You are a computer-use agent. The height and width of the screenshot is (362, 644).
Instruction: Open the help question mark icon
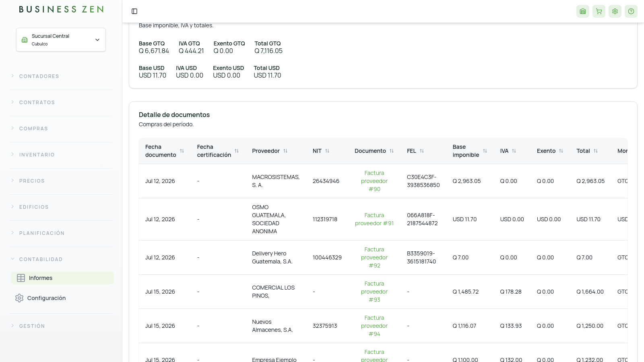tap(631, 11)
